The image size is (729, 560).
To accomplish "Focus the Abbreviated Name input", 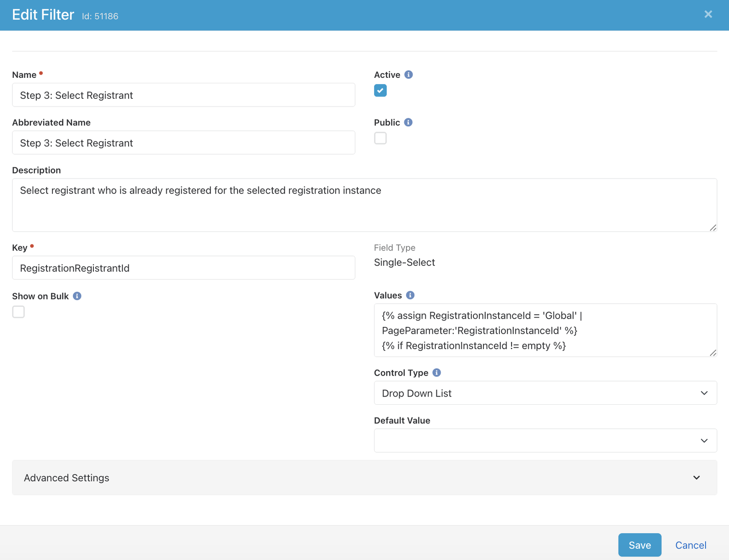I will tap(183, 143).
